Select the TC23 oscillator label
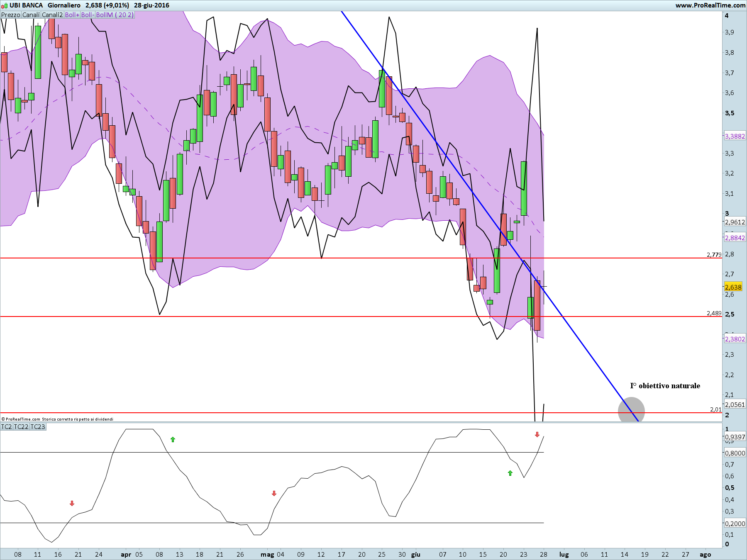747x560 pixels. 38,427
